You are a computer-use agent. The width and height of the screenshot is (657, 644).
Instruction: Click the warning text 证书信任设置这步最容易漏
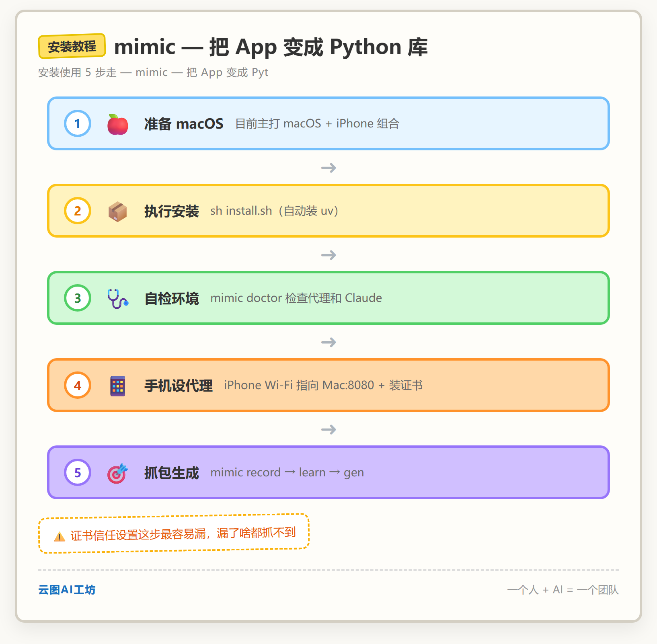pos(138,535)
